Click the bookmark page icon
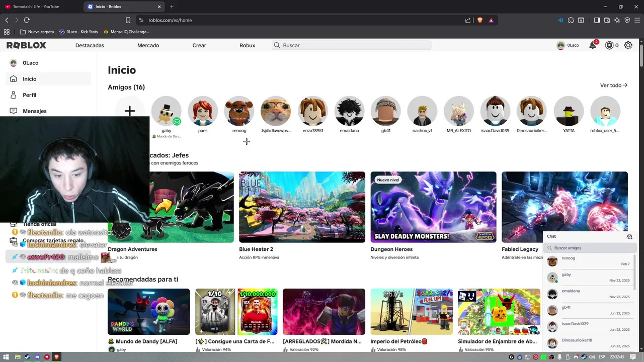The image size is (644, 362). (x=128, y=20)
